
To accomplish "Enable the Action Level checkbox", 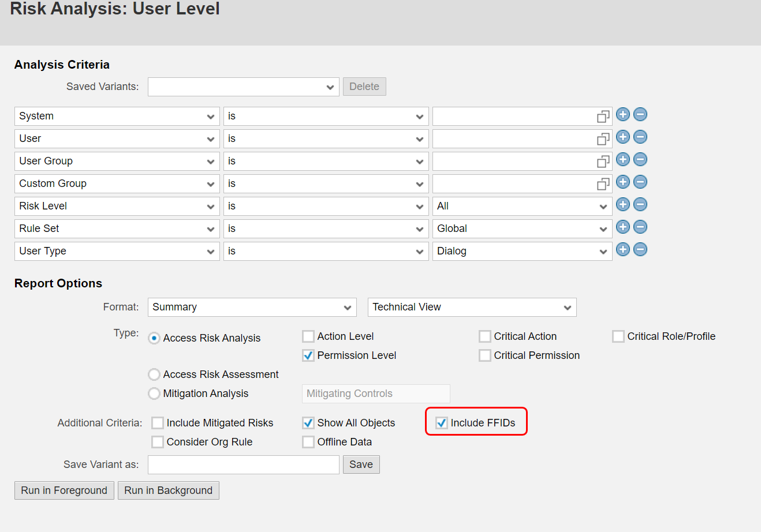I will pos(308,336).
